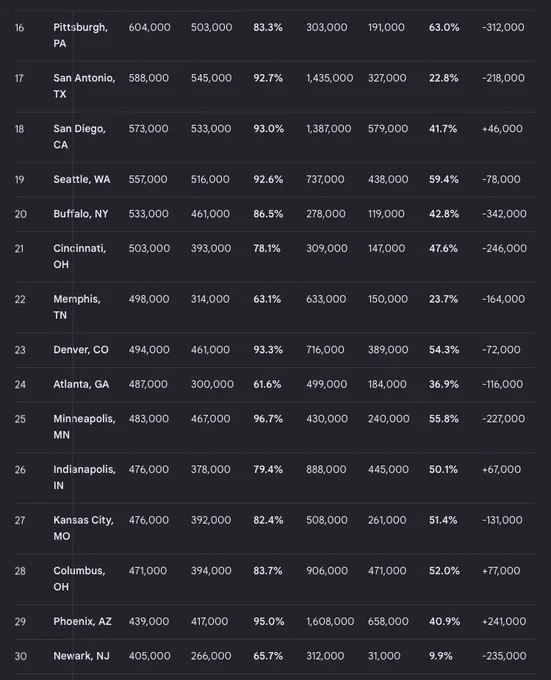551x680 pixels.
Task: Click rank number 30 in the table
Action: [x=20, y=656]
